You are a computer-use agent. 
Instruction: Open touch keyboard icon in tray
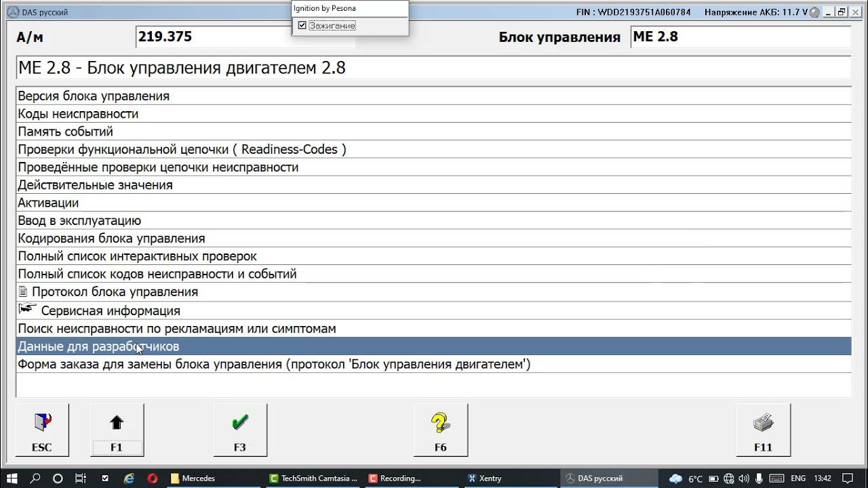777,478
